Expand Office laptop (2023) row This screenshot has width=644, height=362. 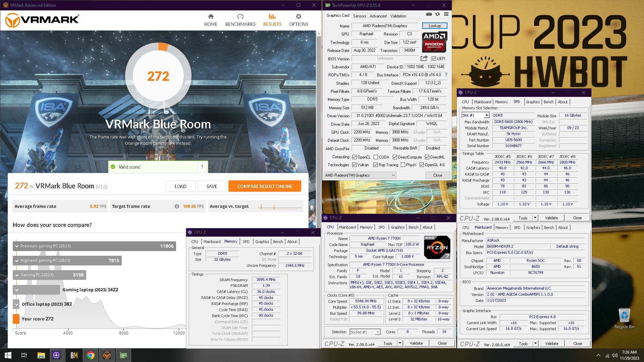pos(16,304)
